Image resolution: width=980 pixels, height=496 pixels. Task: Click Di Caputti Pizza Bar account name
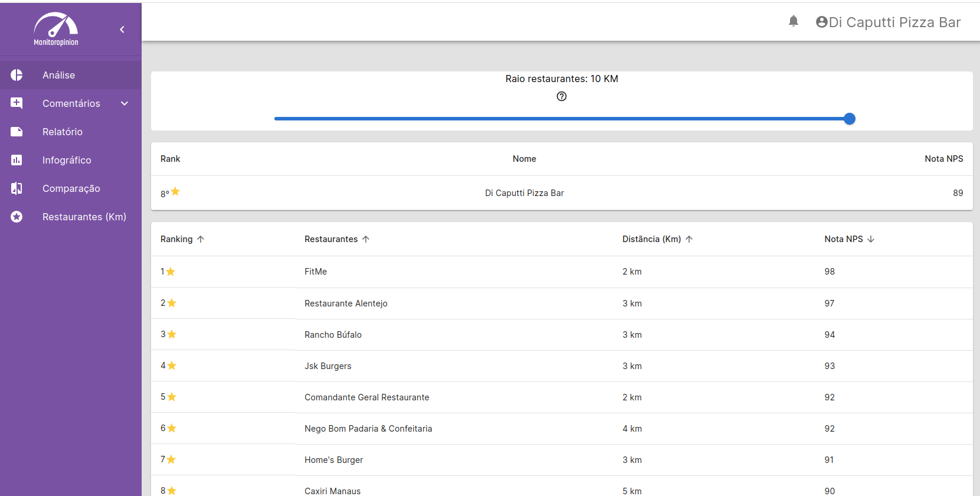[x=894, y=22]
